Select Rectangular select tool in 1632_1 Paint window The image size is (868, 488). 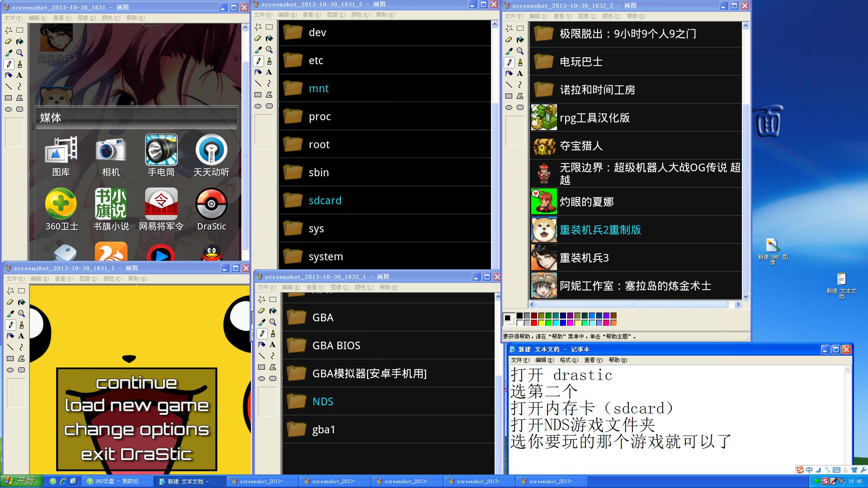(x=273, y=300)
